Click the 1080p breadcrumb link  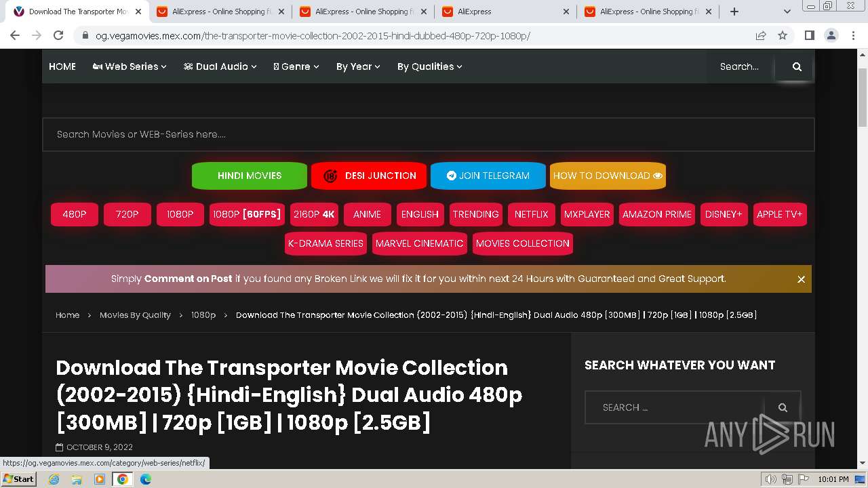click(x=203, y=315)
